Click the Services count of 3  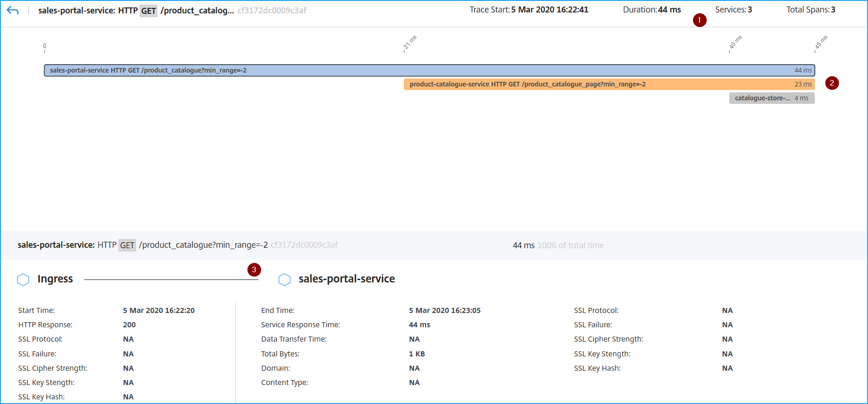point(750,10)
